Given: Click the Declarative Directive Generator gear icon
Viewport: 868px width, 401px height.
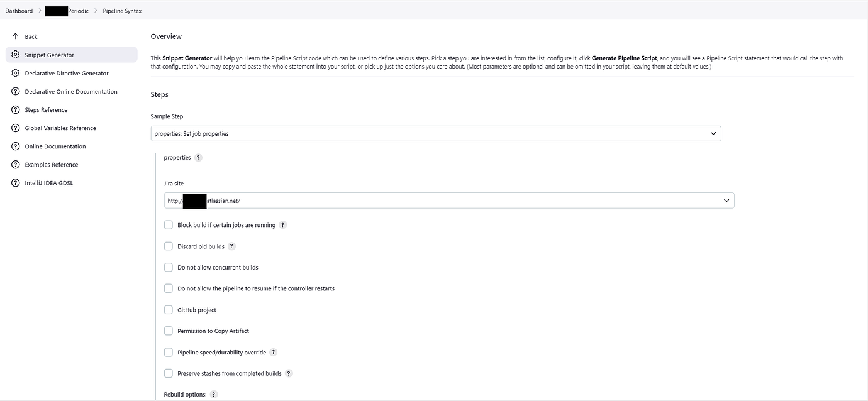Looking at the screenshot, I should pyautogui.click(x=16, y=73).
